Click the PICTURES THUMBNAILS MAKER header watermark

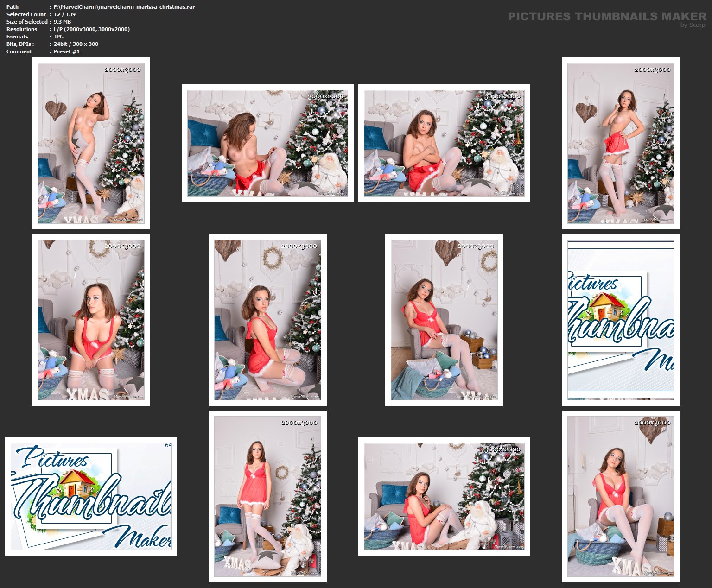pyautogui.click(x=607, y=16)
